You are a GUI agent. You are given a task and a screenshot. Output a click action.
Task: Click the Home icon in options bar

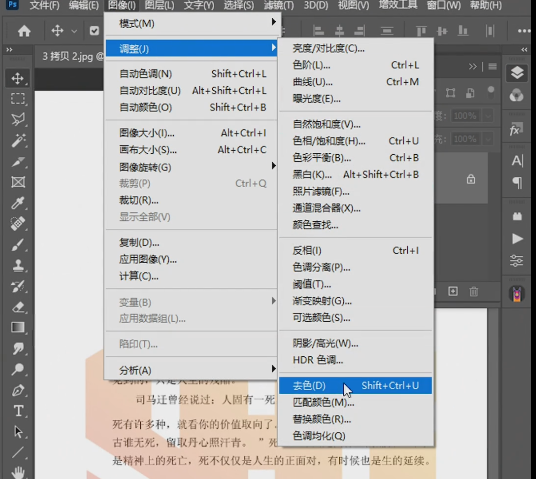(24, 31)
